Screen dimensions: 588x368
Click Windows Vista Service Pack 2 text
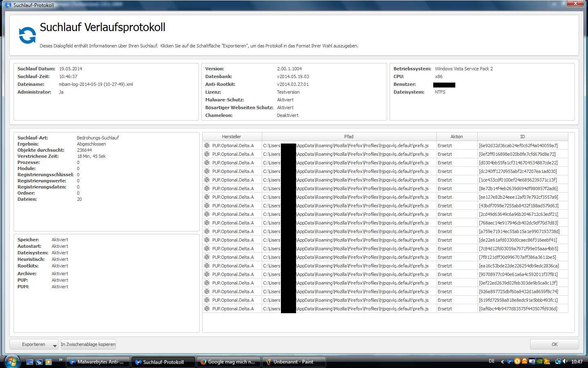[x=464, y=69]
